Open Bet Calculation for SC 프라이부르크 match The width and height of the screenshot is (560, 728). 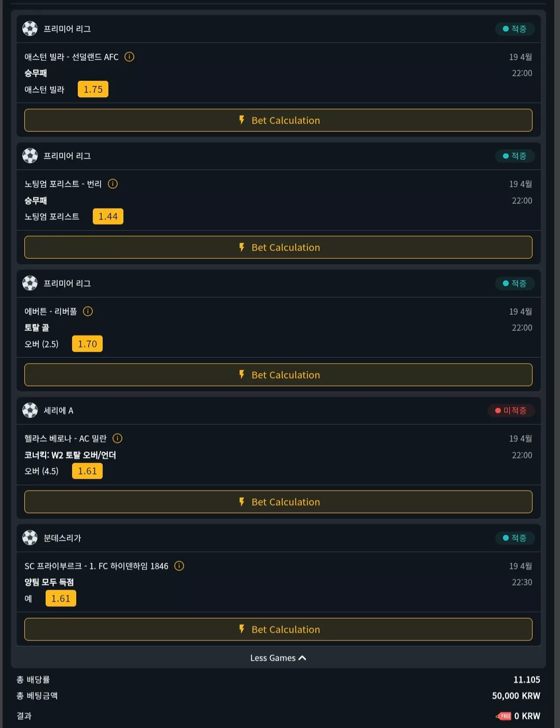click(278, 629)
